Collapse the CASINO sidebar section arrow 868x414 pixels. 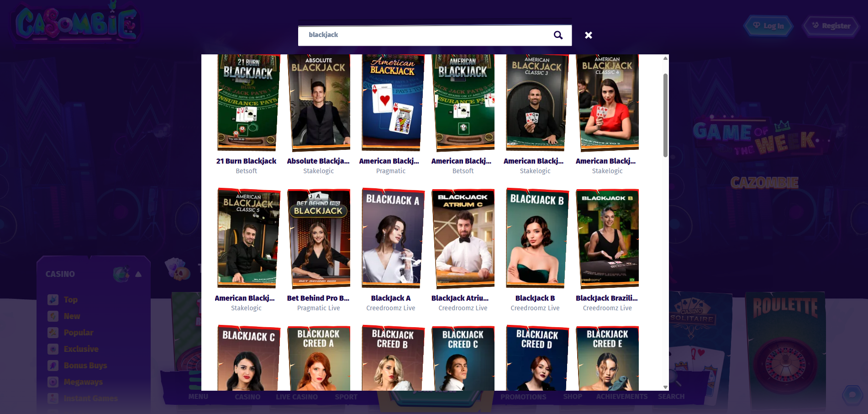(138, 274)
